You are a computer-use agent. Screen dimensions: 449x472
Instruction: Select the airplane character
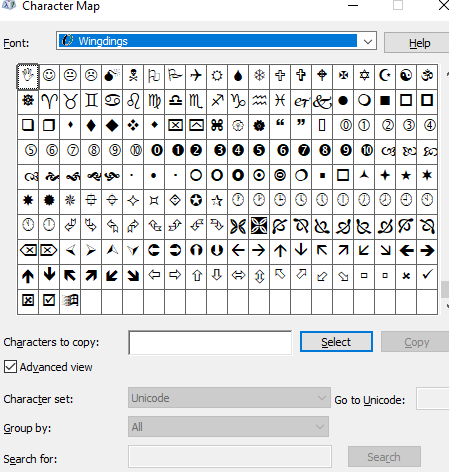(x=196, y=75)
